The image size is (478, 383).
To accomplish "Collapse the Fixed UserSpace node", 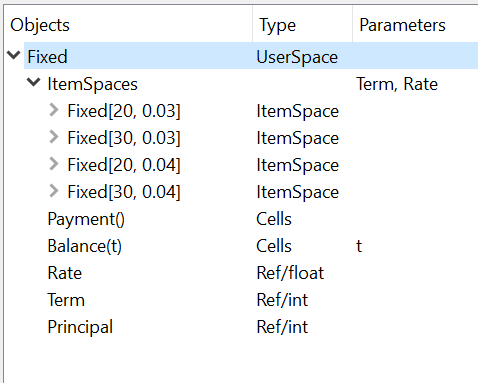I will [x=14, y=55].
